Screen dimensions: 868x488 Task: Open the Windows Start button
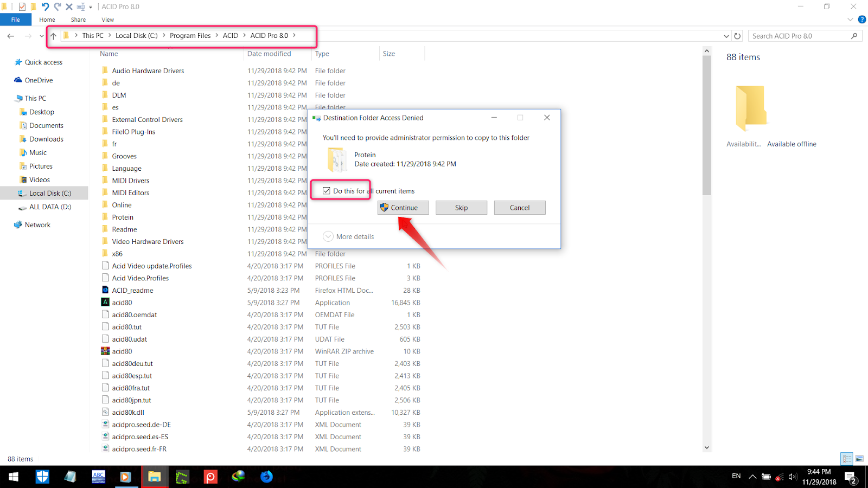tap(13, 477)
